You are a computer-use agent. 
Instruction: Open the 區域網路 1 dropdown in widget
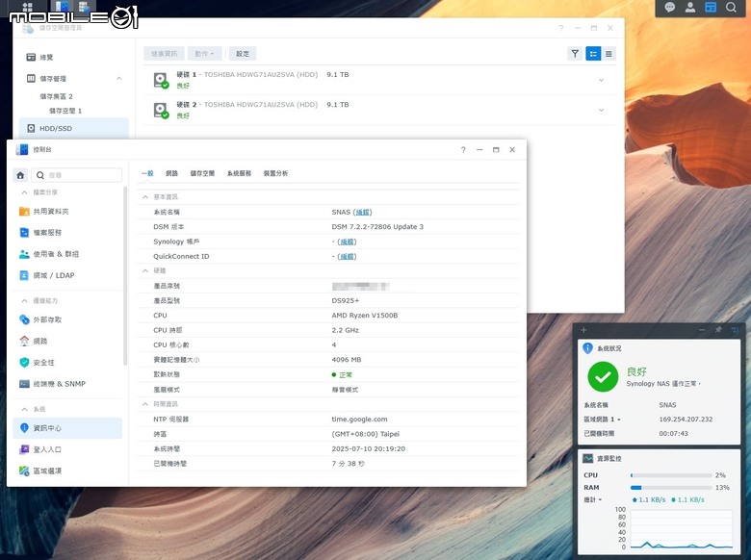pos(602,420)
